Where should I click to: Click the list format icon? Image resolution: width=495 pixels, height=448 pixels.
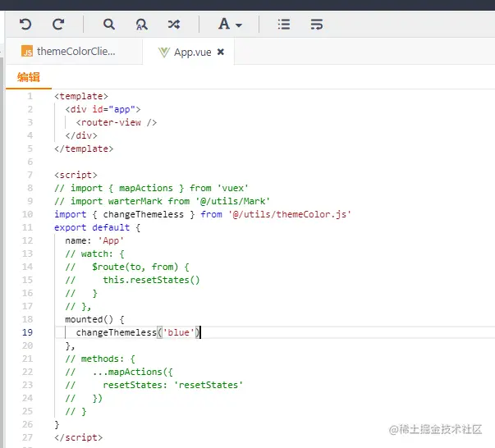(x=284, y=25)
